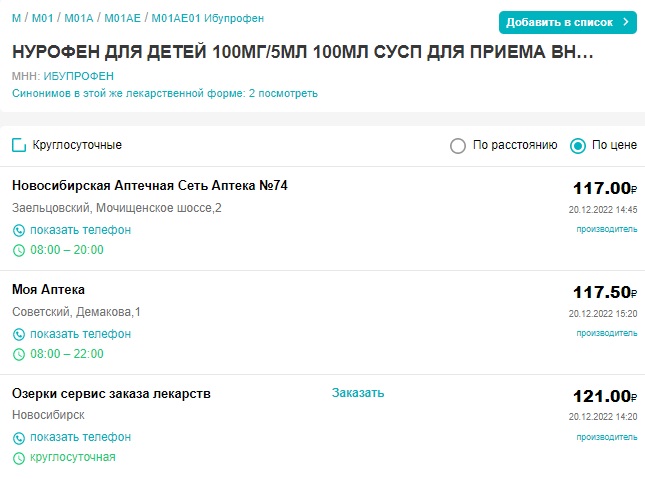Click clock icon next to 08:00 – 22:00
Image resolution: width=645 pixels, height=479 pixels.
(19, 354)
